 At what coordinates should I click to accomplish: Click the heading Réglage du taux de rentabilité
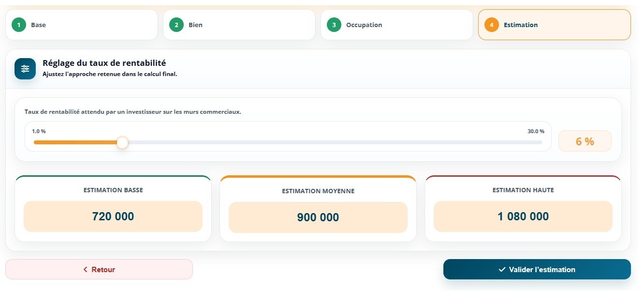pos(104,63)
